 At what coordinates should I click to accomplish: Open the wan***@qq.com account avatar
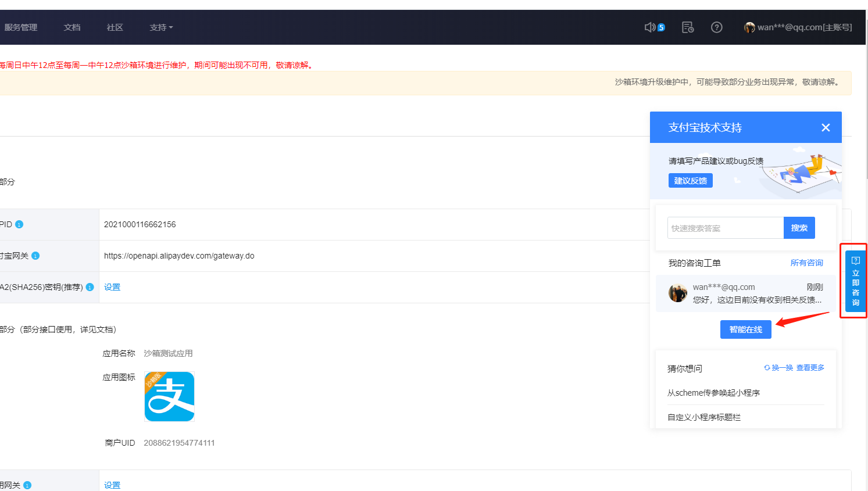[749, 27]
